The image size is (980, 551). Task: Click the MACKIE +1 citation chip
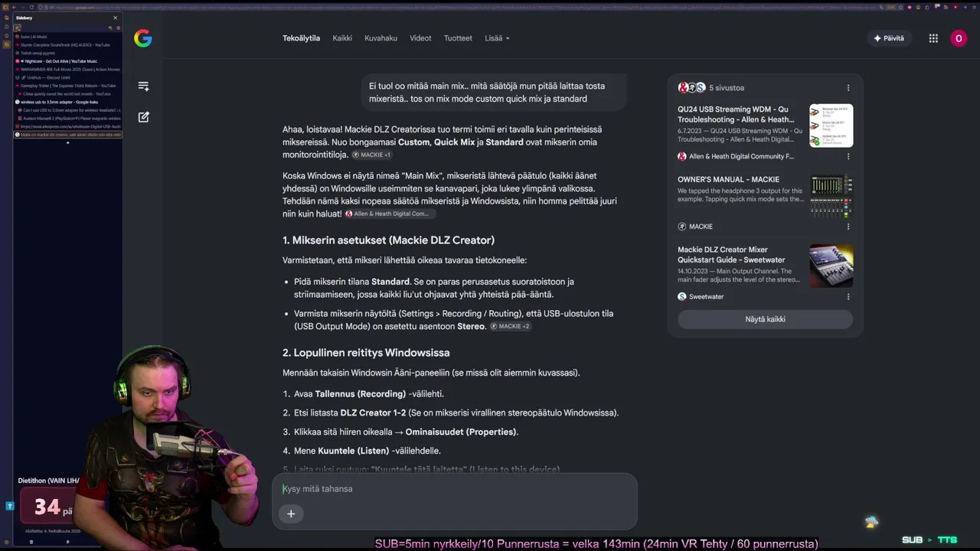tap(371, 155)
